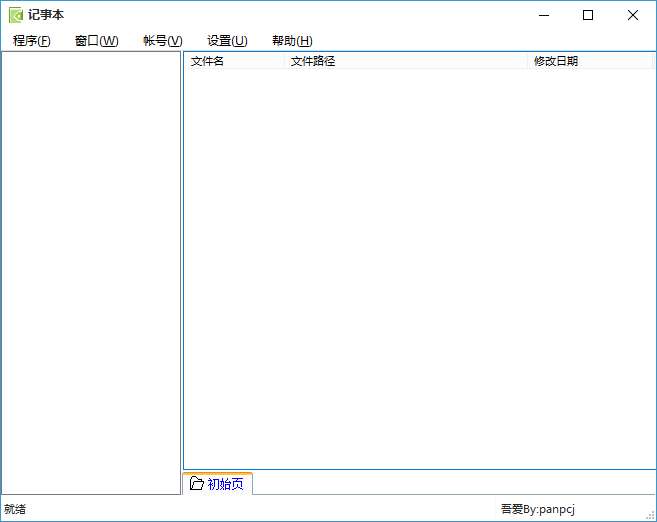The image size is (657, 522).
Task: Click the 吾爱By:panpcj status text
Action: pos(538,509)
